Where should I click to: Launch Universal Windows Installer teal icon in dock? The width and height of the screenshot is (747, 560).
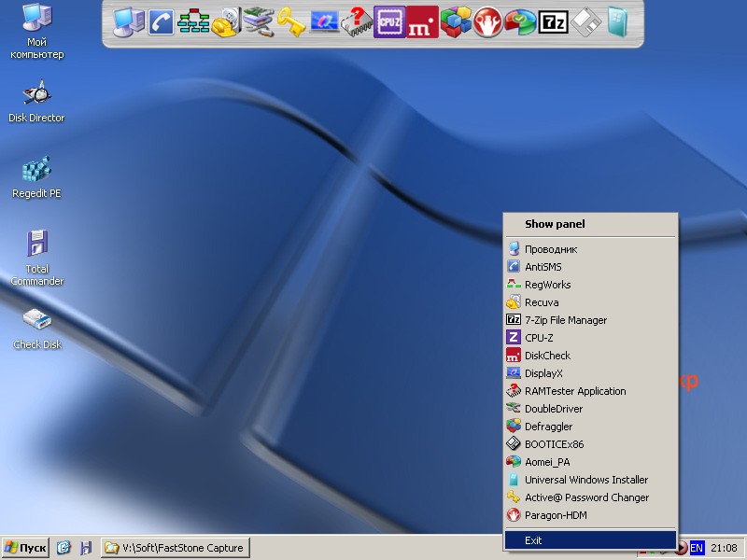point(618,21)
